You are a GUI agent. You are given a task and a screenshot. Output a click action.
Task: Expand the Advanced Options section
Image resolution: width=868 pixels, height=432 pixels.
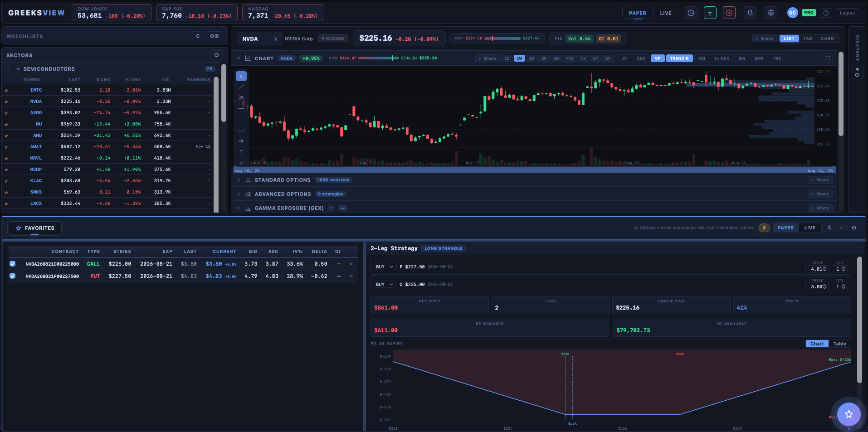(x=239, y=194)
